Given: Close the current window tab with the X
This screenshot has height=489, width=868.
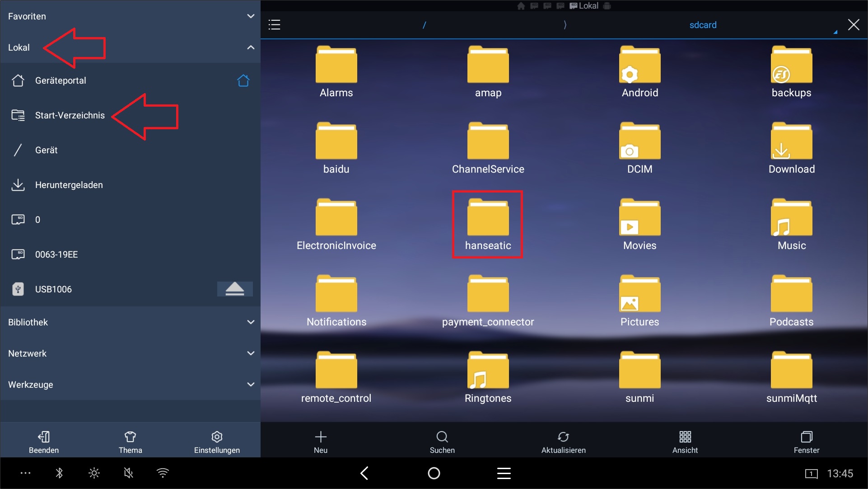Looking at the screenshot, I should (x=854, y=24).
